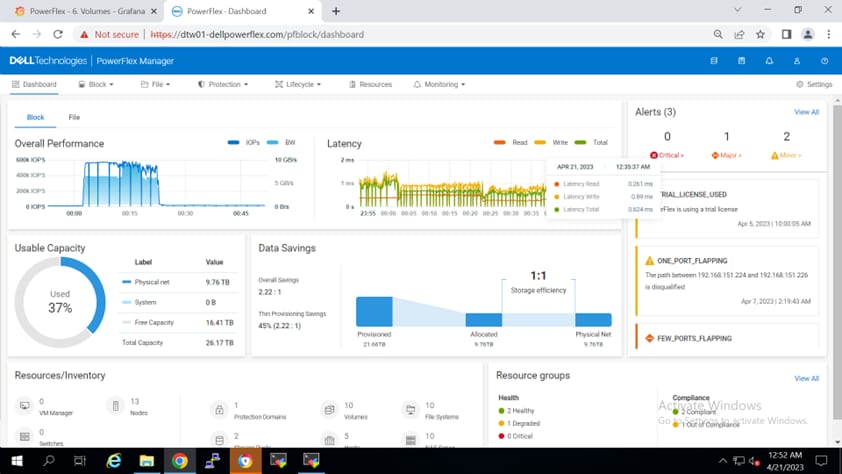Image resolution: width=842 pixels, height=474 pixels.
Task: Click the VM Manager inventory icon
Action: click(x=25, y=406)
